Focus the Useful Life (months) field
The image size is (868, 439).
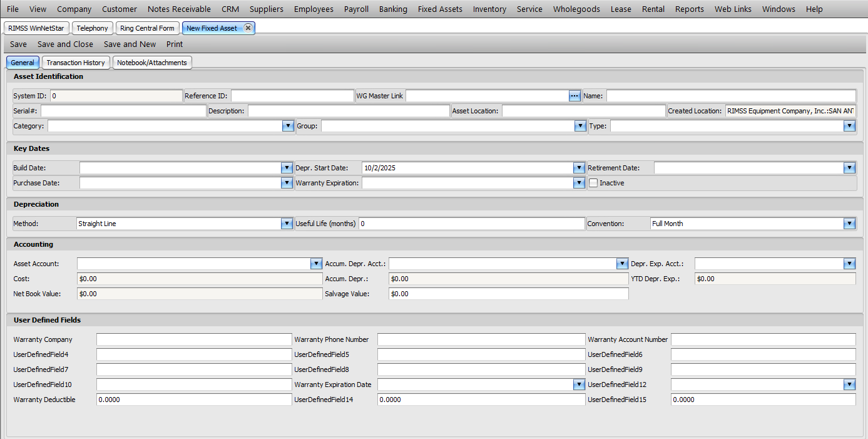click(471, 224)
